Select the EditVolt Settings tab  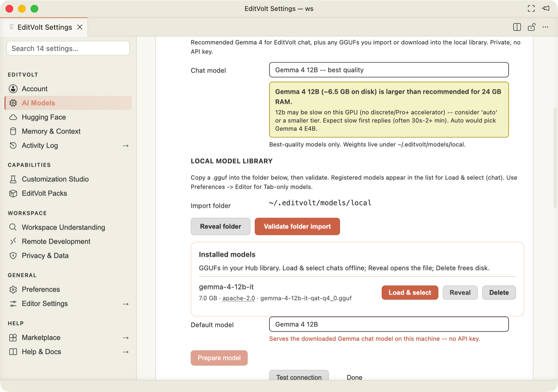click(x=44, y=27)
